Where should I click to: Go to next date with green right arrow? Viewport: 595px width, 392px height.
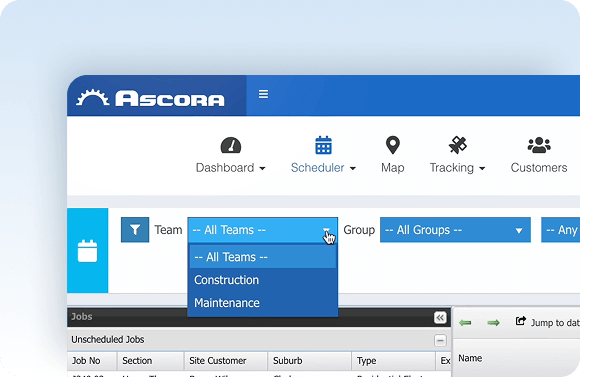click(493, 323)
